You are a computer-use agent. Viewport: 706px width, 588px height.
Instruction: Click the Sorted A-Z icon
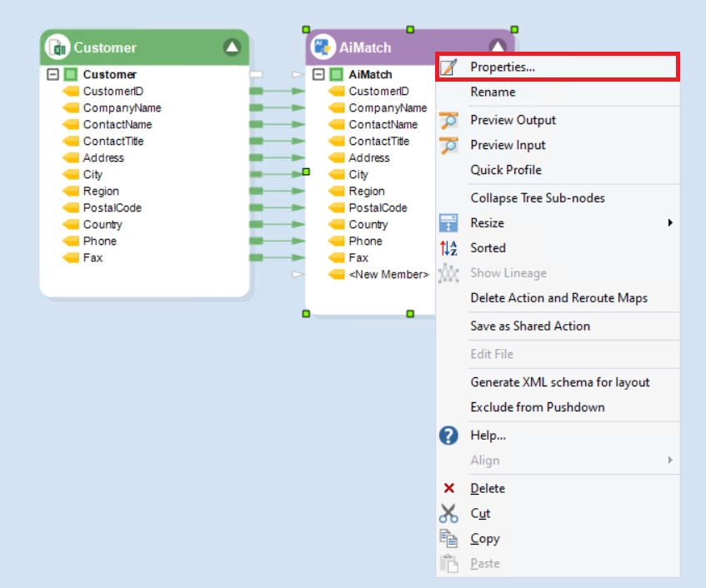[x=448, y=248]
